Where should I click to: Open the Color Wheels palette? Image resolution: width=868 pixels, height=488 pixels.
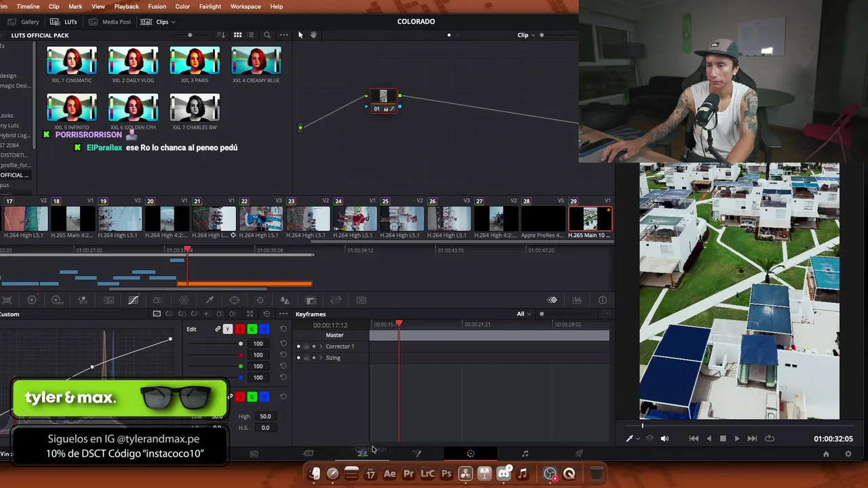point(31,300)
